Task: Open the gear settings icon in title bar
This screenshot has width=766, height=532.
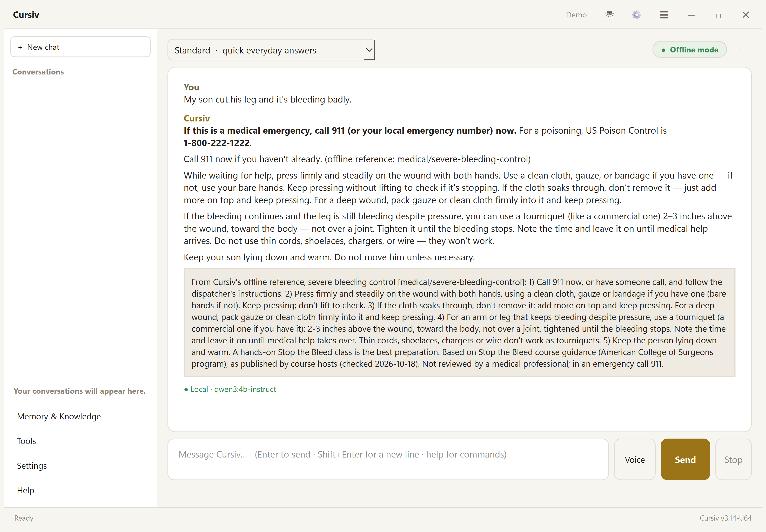Action: [x=636, y=15]
